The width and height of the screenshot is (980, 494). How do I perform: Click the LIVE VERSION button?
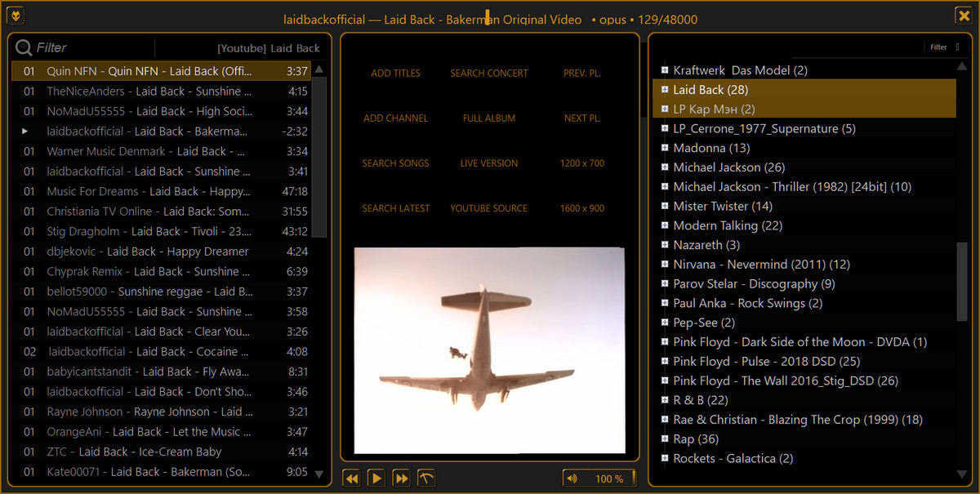(x=489, y=163)
